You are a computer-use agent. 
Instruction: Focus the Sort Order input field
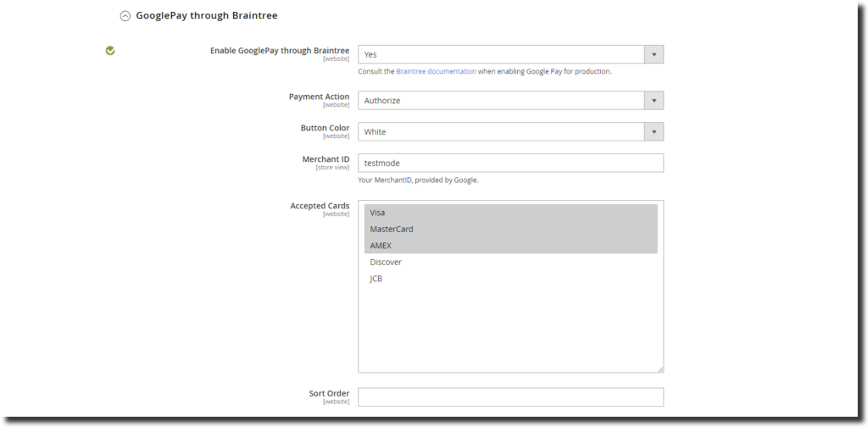[510, 397]
